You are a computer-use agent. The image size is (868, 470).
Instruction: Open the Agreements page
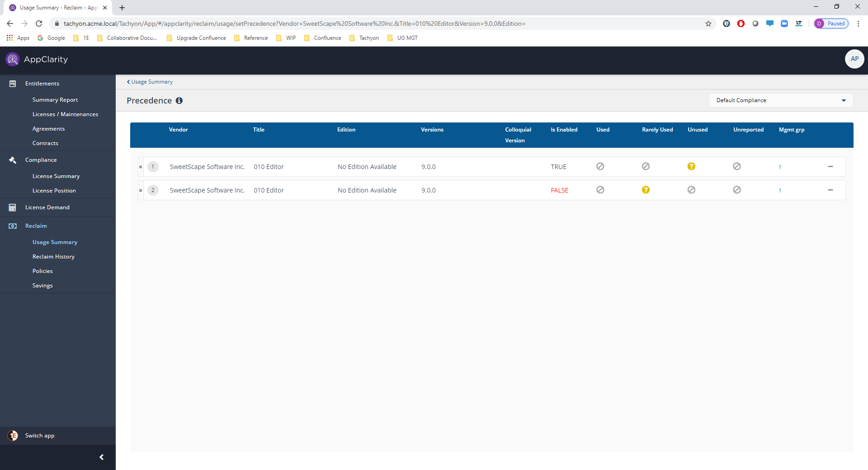click(48, 129)
